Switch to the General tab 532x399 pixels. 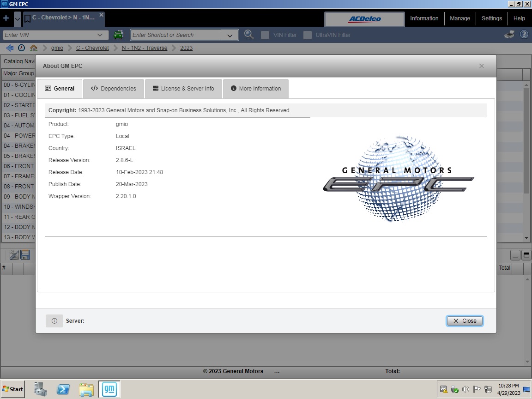(x=60, y=89)
